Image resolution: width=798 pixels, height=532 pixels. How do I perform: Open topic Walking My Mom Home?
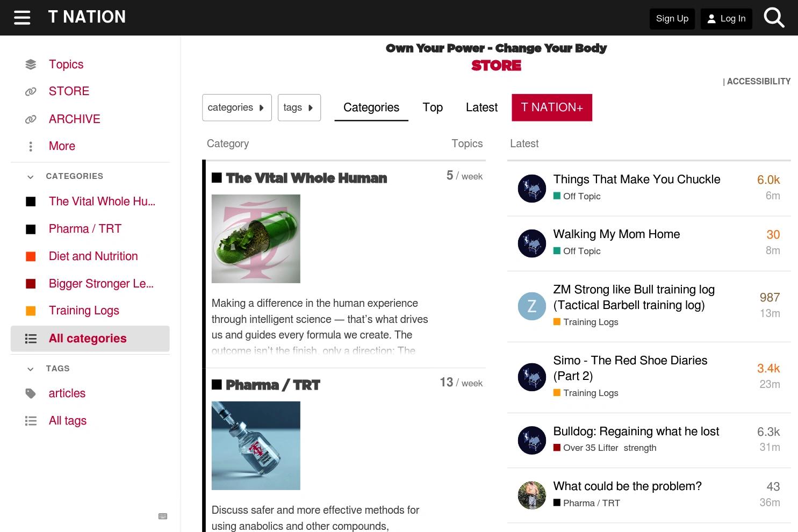pyautogui.click(x=616, y=234)
